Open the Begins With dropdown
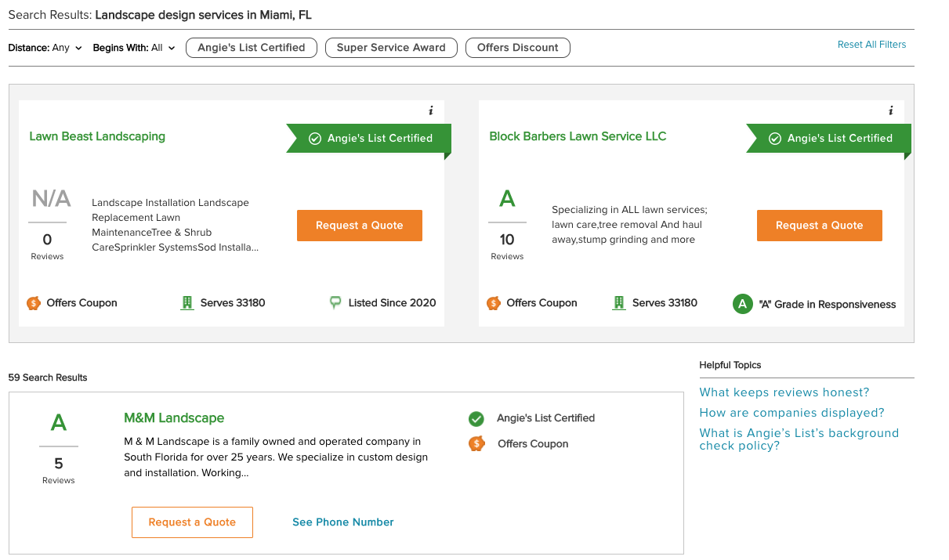Viewport: 949px width, 560px height. (x=134, y=48)
